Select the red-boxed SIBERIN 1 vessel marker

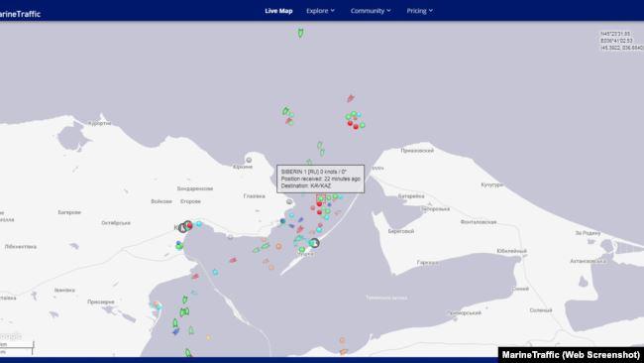coord(321,198)
